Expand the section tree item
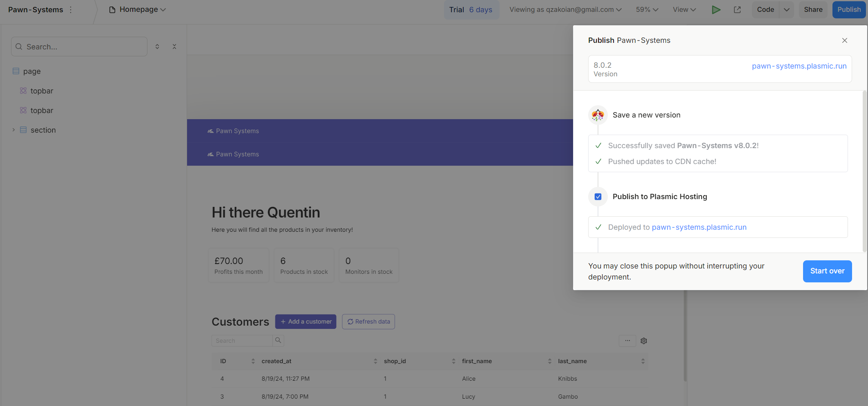This screenshot has width=868, height=406. (x=13, y=130)
